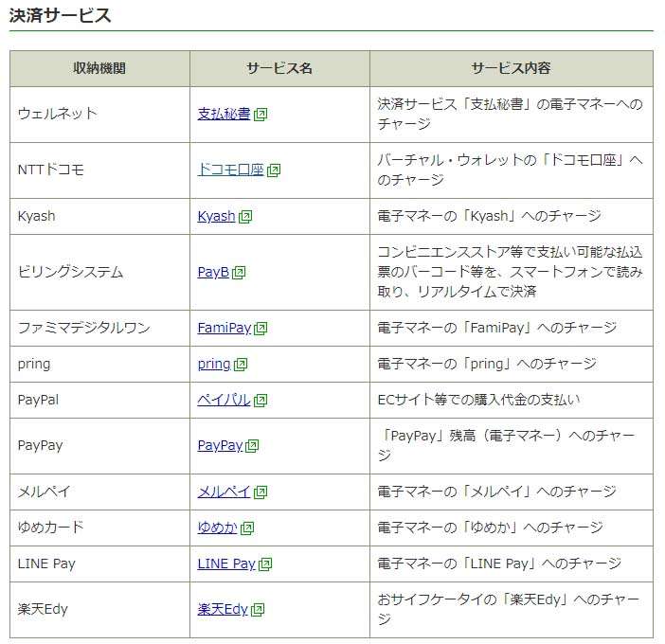Open the PayPay service link
This screenshot has height=644, width=665.
click(x=220, y=445)
